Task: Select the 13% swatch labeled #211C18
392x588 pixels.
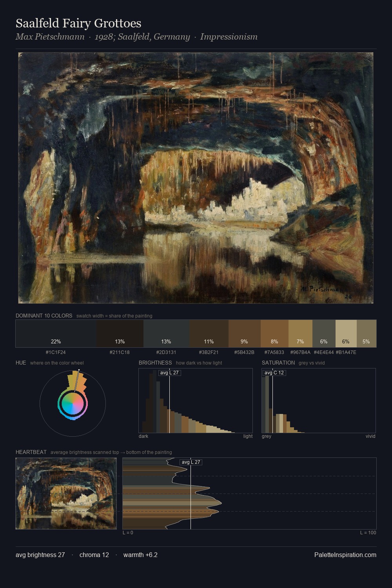Action: [x=120, y=334]
